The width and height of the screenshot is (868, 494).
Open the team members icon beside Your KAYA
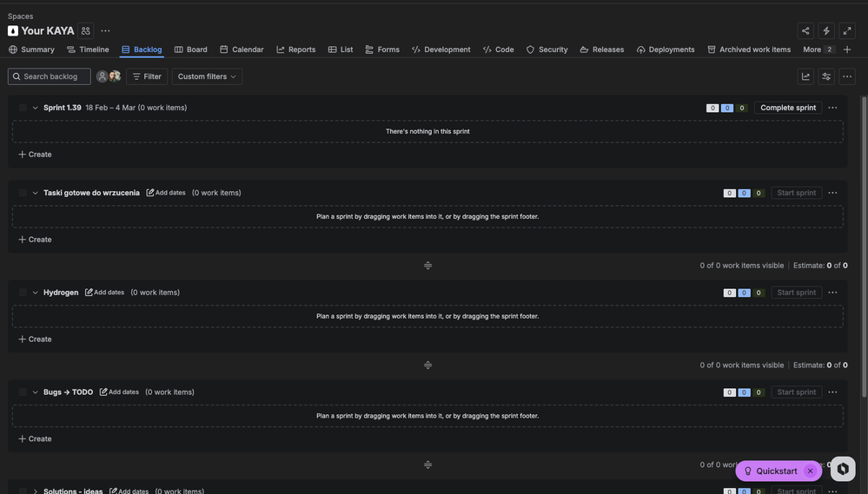tap(85, 31)
